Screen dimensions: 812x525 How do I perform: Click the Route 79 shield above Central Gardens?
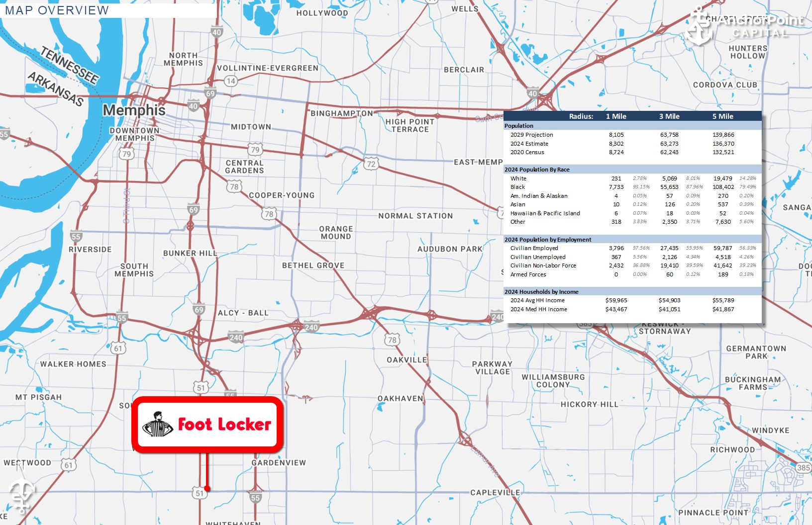tap(255, 149)
